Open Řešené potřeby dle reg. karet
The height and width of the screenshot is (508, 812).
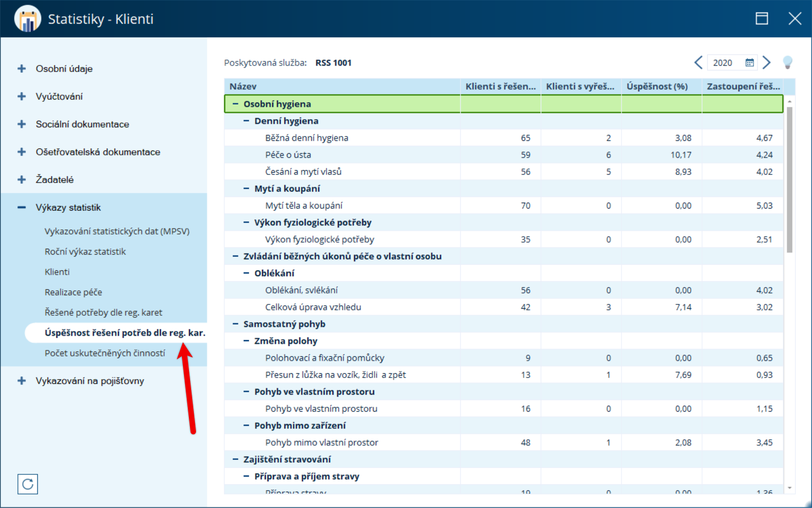tap(103, 312)
